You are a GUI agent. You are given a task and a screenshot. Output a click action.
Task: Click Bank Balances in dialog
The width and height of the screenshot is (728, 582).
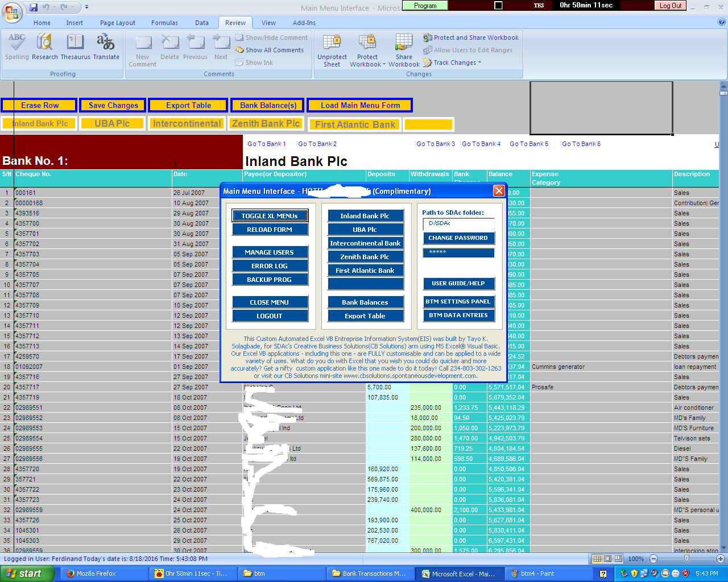365,302
